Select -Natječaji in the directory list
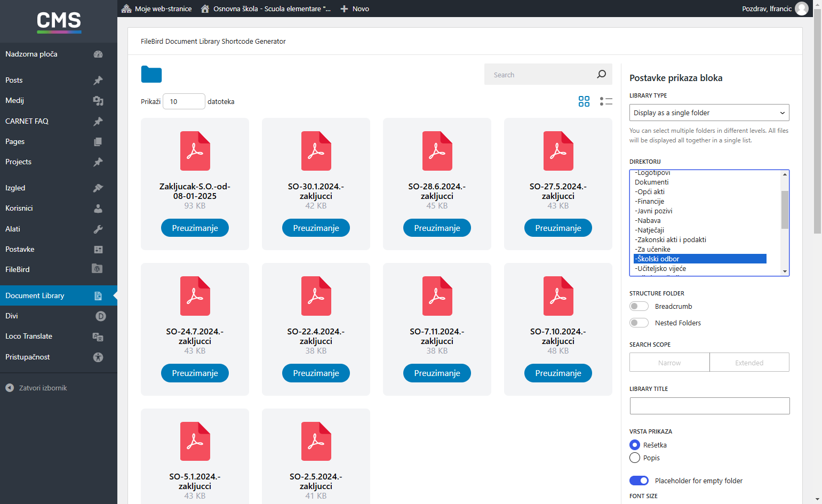 (700, 230)
